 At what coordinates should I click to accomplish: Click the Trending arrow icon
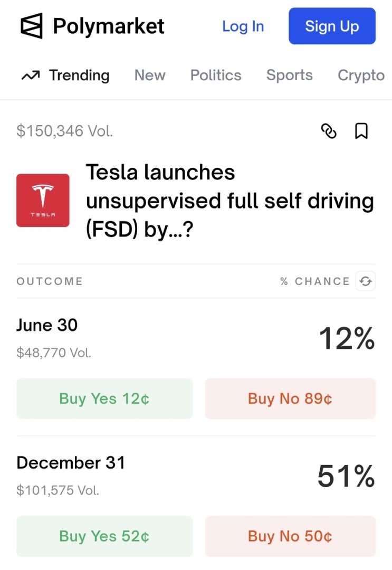click(x=31, y=76)
